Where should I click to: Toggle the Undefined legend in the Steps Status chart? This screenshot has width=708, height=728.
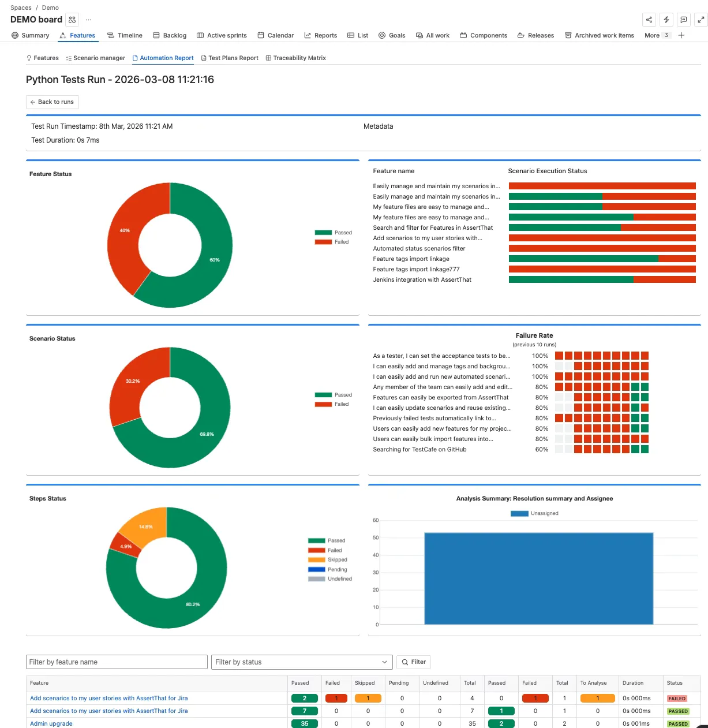(x=330, y=578)
